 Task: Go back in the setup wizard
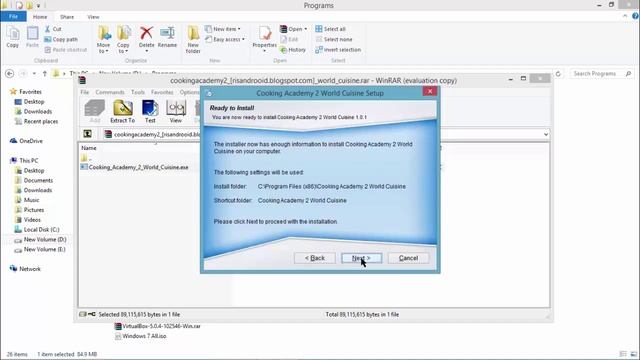pos(314,258)
